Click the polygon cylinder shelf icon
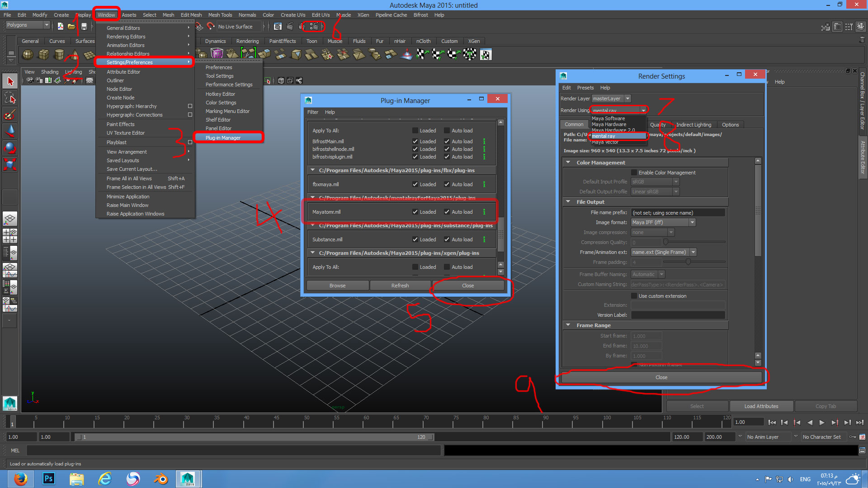Viewport: 868px width, 488px height. (x=59, y=55)
